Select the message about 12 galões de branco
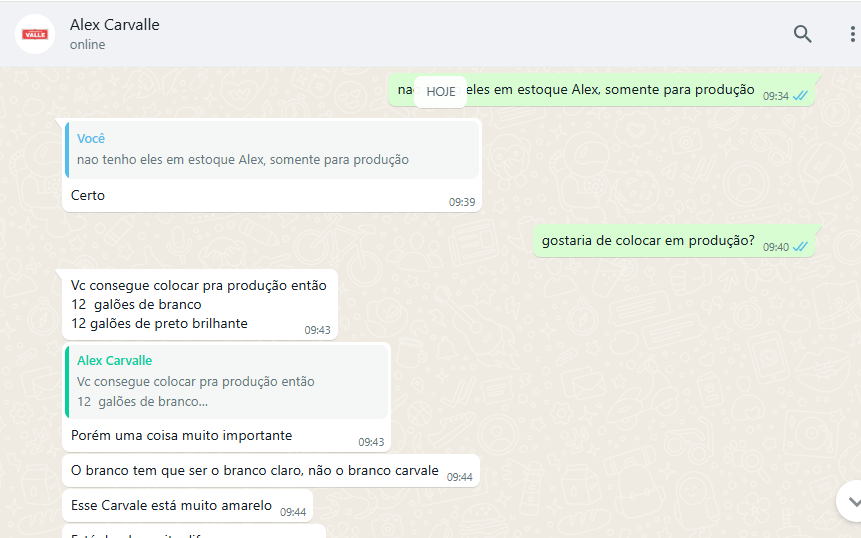 200,305
